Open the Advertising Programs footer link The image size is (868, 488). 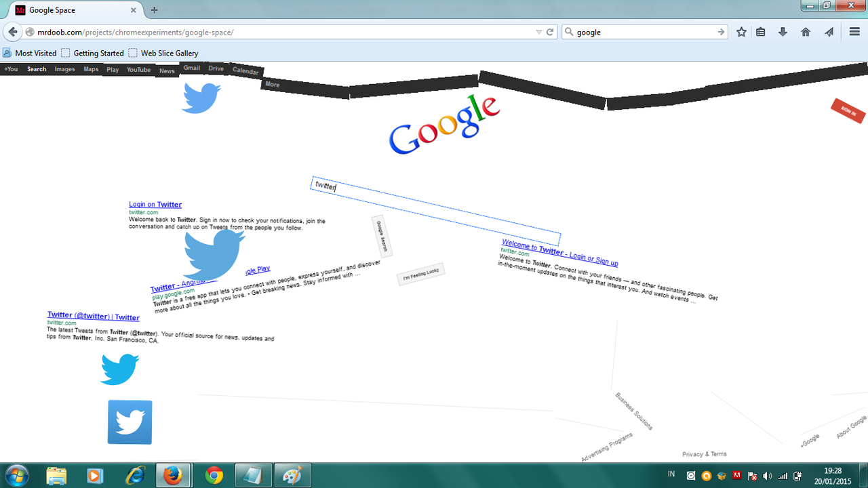coord(607,447)
